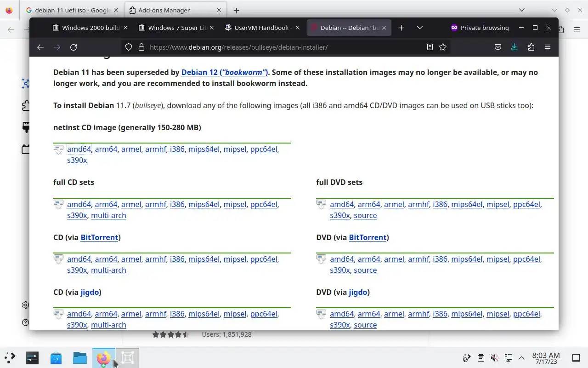The width and height of the screenshot is (588, 368).
Task: Open the extensions puzzle icon in private window
Action: [x=531, y=47]
